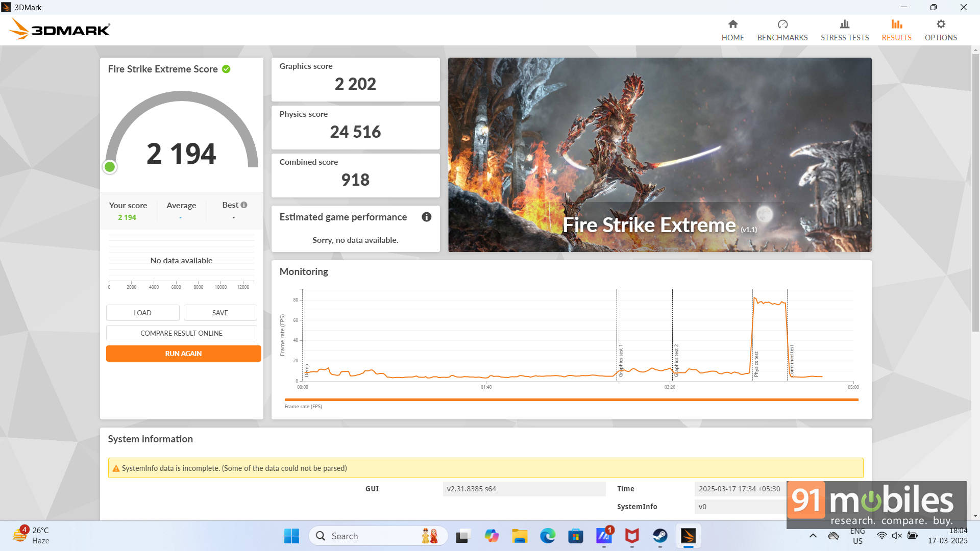Click the green validation check icon
This screenshot has height=551, width=980.
click(x=226, y=69)
